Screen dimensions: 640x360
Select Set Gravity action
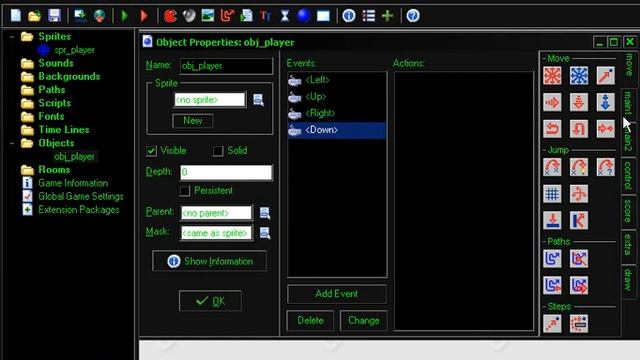click(x=605, y=102)
